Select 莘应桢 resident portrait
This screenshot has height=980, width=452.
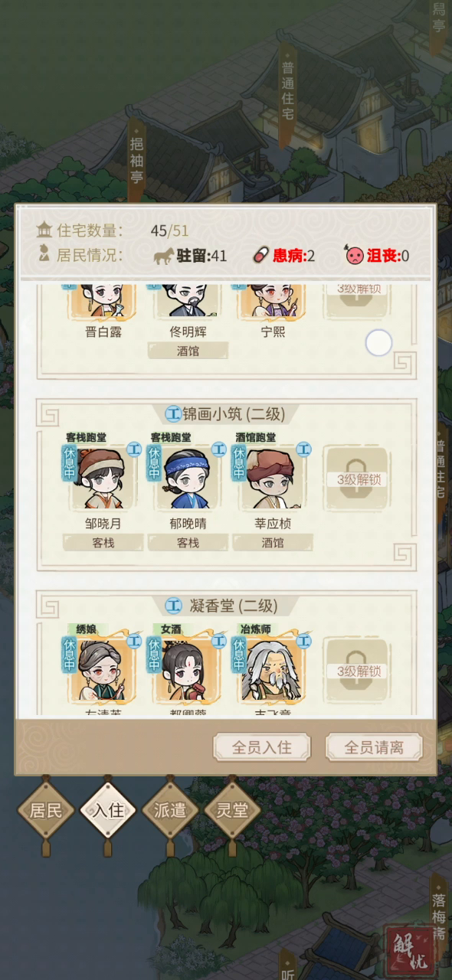272,480
